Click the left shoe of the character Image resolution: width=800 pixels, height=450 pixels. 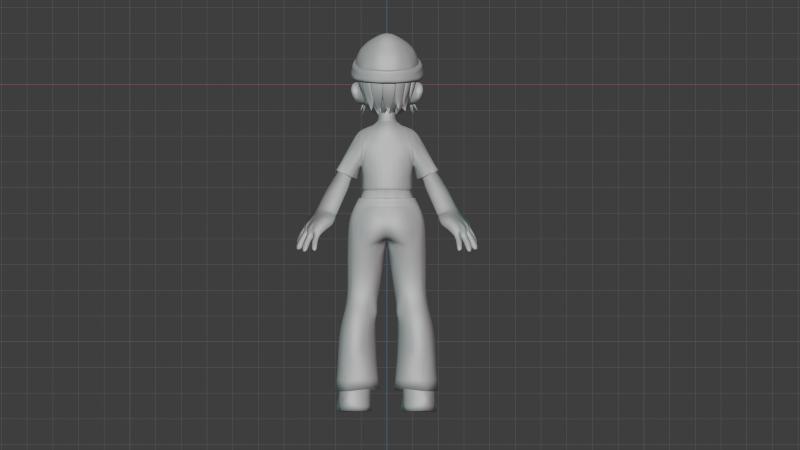pos(354,400)
